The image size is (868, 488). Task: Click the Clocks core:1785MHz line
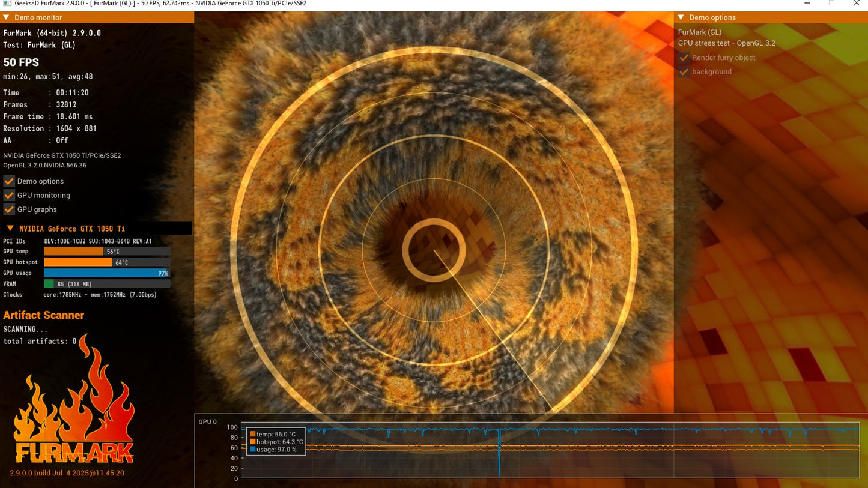pyautogui.click(x=79, y=295)
